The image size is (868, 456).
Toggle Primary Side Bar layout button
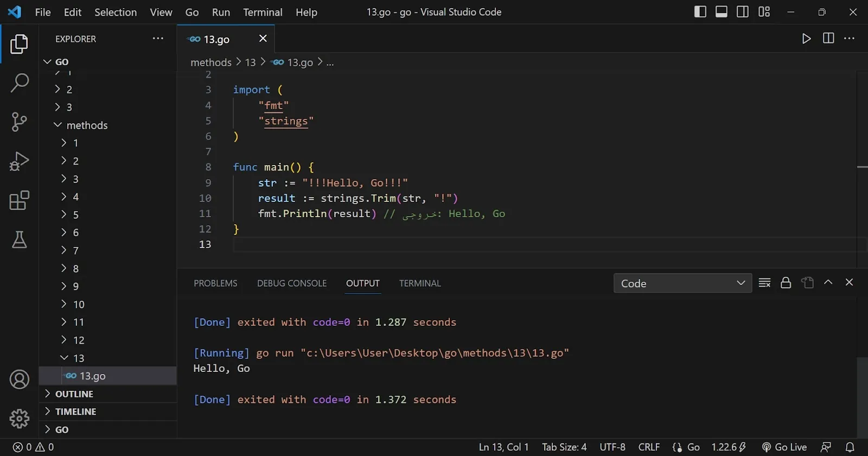tap(700, 12)
